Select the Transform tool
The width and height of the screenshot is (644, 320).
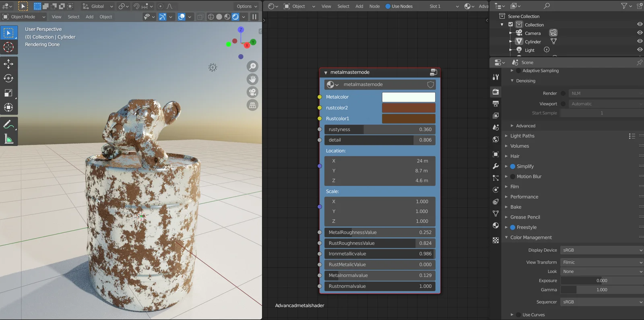tap(8, 107)
